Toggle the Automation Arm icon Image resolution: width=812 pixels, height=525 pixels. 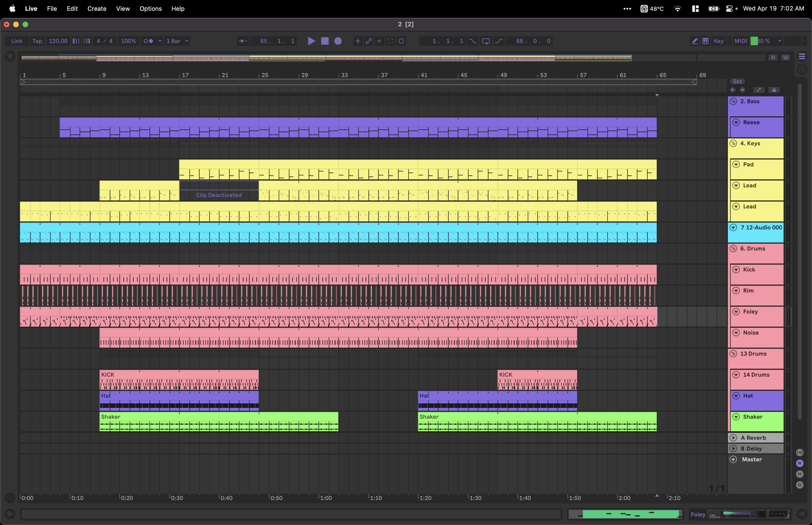[x=369, y=41]
